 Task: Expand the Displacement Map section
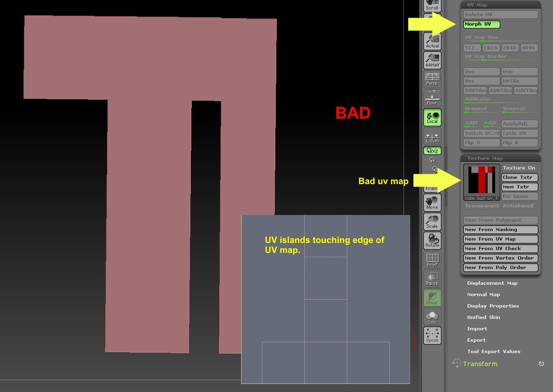(494, 283)
